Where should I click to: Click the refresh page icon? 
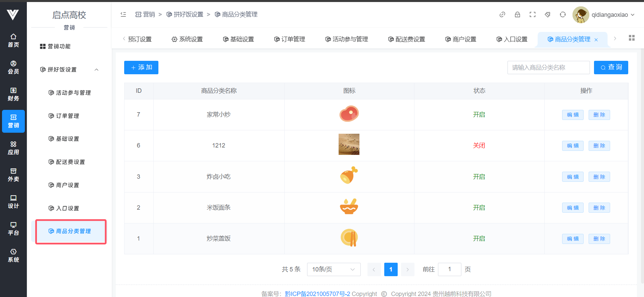coord(562,14)
